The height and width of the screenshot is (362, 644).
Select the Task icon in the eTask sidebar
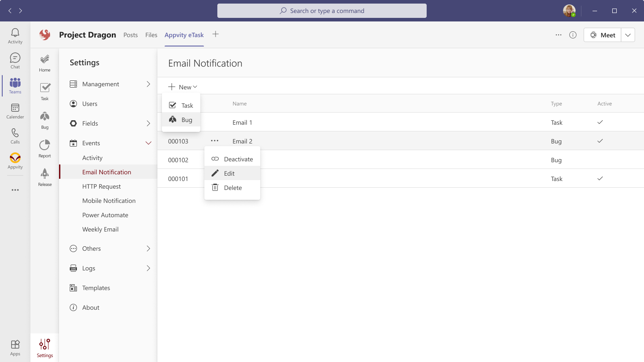44,90
